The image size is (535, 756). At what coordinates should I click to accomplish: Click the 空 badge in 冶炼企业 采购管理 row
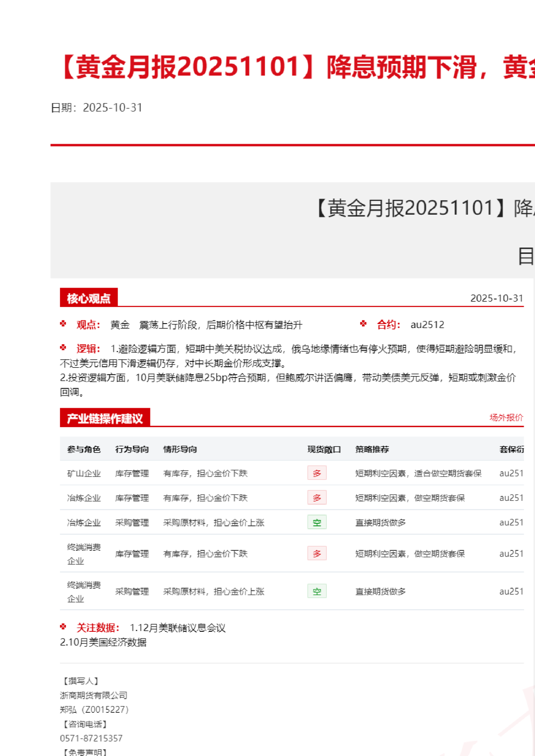tap(317, 522)
